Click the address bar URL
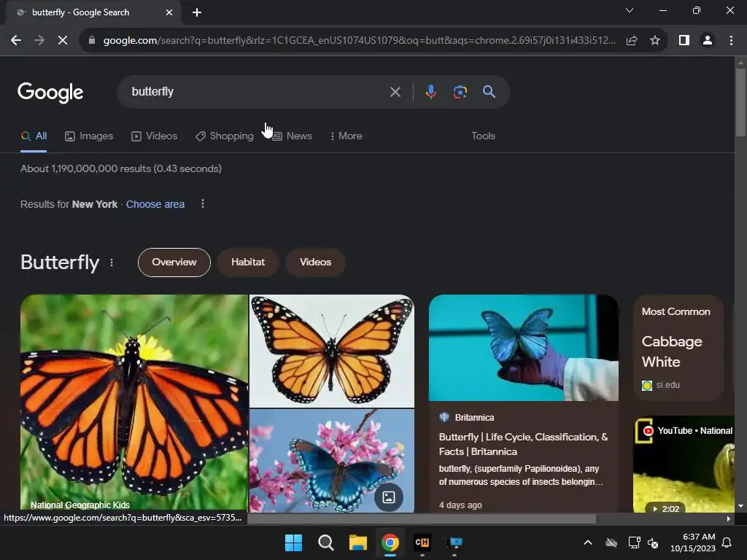The width and height of the screenshot is (747, 560). [359, 41]
